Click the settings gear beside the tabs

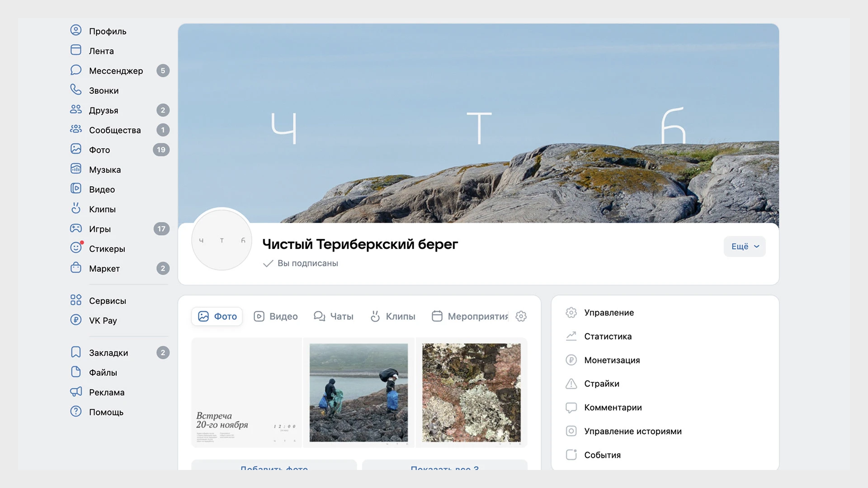pyautogui.click(x=521, y=316)
